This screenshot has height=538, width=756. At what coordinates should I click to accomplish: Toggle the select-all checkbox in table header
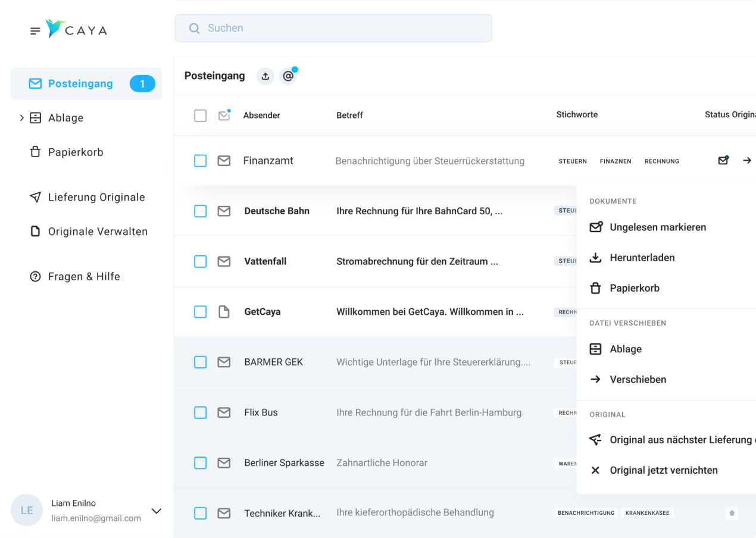coord(201,115)
